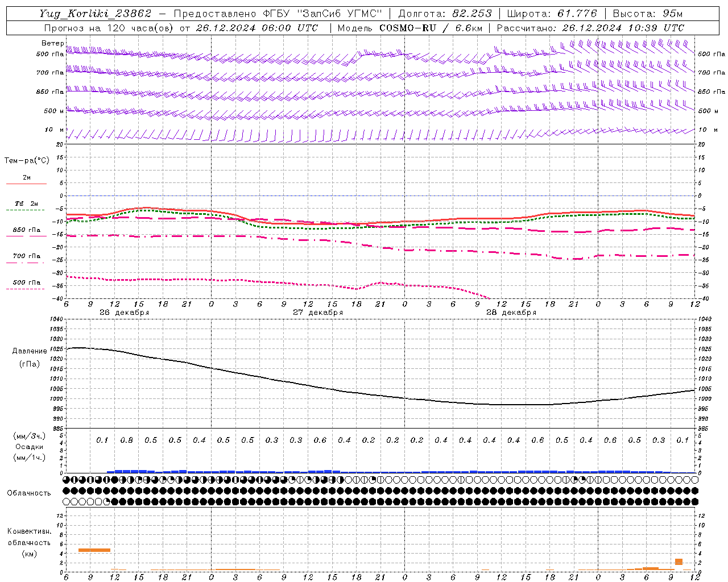
Task: Click the computed time 26.12.2024 10:39 UTC
Action: click(623, 28)
